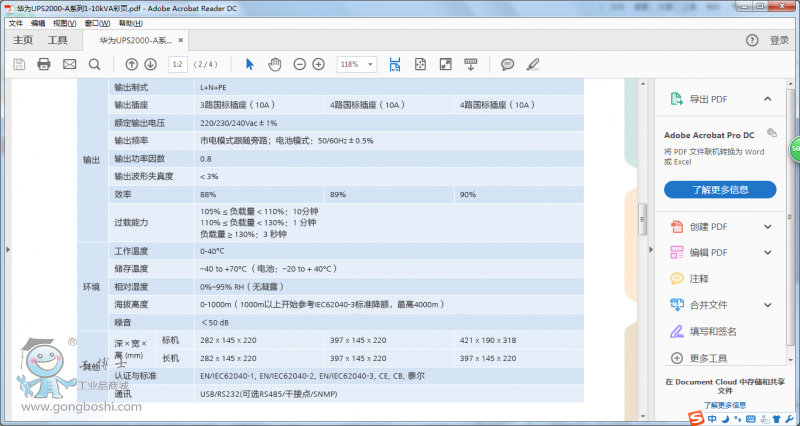Go to next page arrow
This screenshot has width=800, height=426.
pyautogui.click(x=151, y=64)
